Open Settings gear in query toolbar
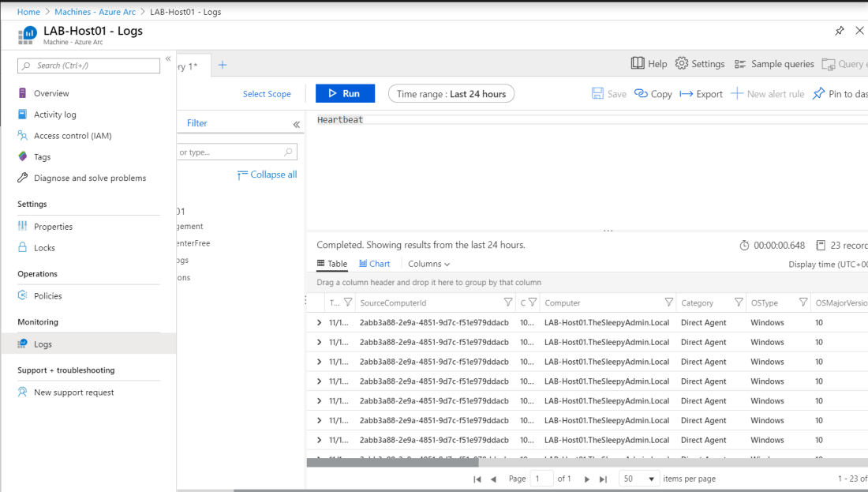Screen dimensions: 868x492 pyautogui.click(x=700, y=64)
